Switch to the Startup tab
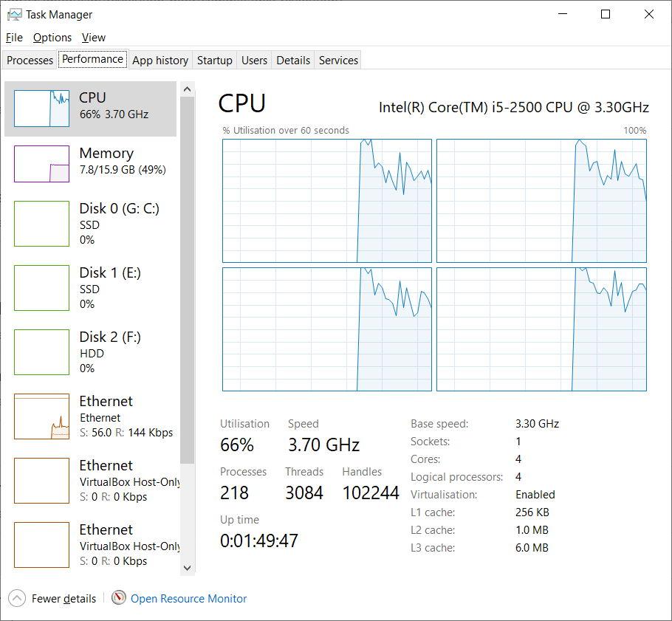The image size is (672, 621). coord(215,61)
